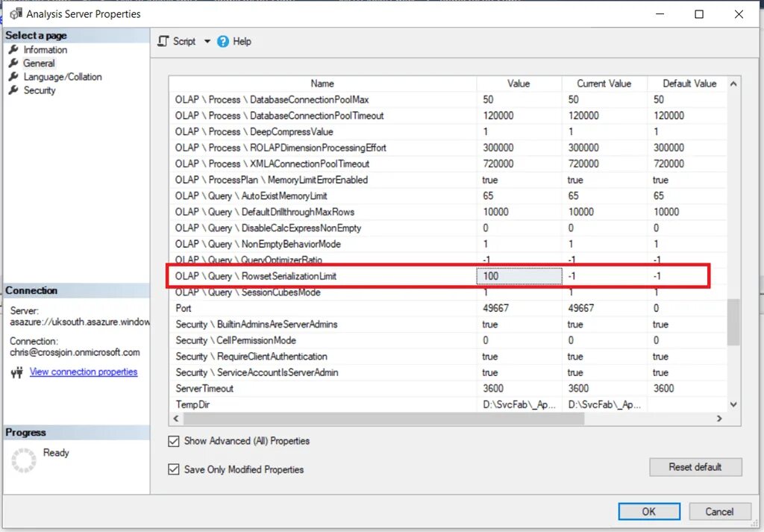Click the horizontal scrollbar thumb
The height and width of the screenshot is (532, 764).
[x=383, y=419]
